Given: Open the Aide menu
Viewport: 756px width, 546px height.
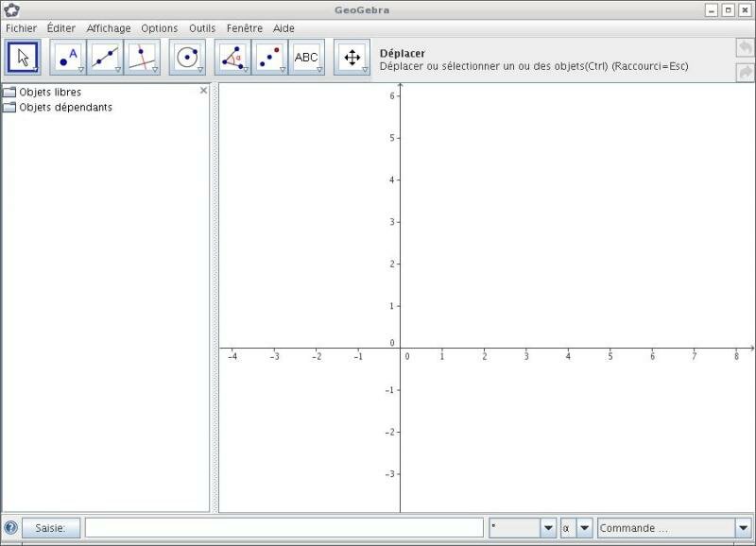Looking at the screenshot, I should coord(283,28).
